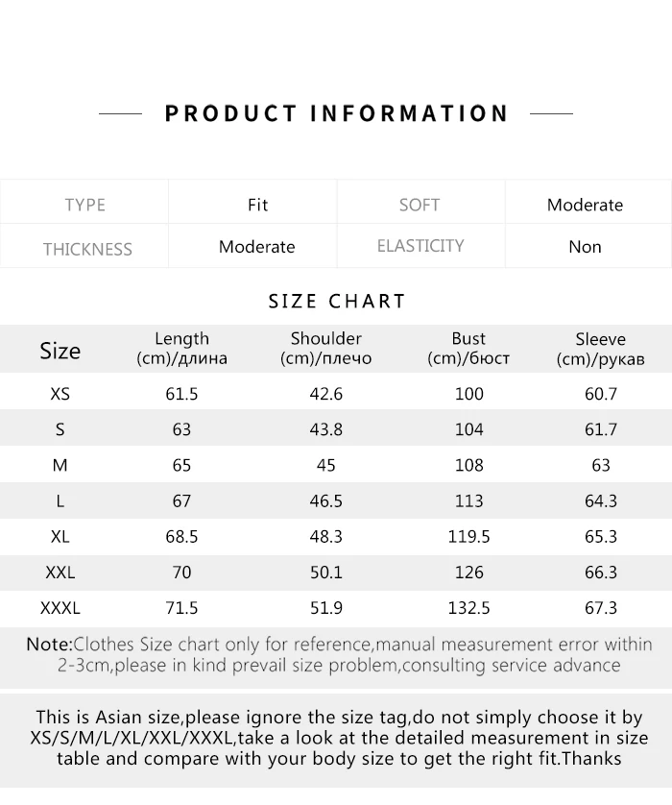The height and width of the screenshot is (805, 672).
Task: Select the Fit value cell
Action: 257,205
